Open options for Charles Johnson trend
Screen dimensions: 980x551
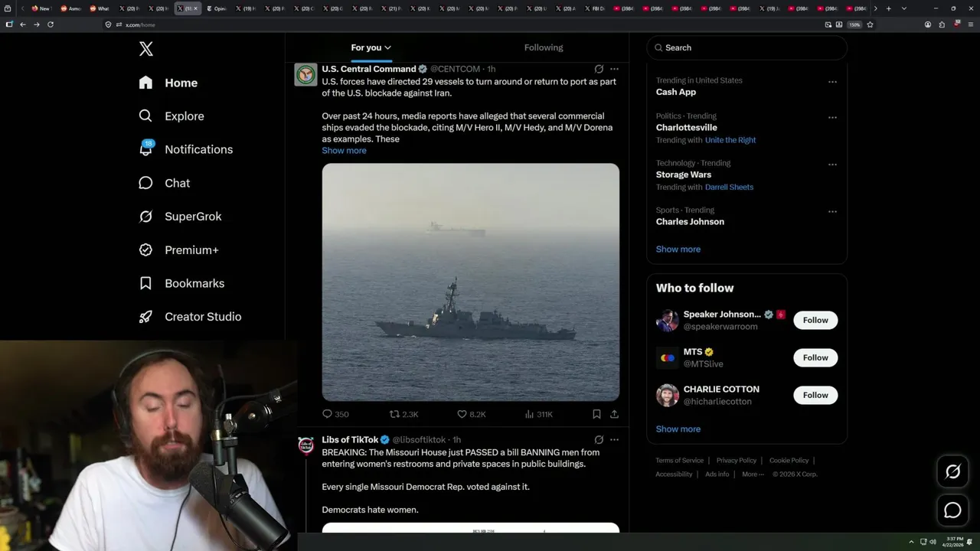pyautogui.click(x=832, y=212)
